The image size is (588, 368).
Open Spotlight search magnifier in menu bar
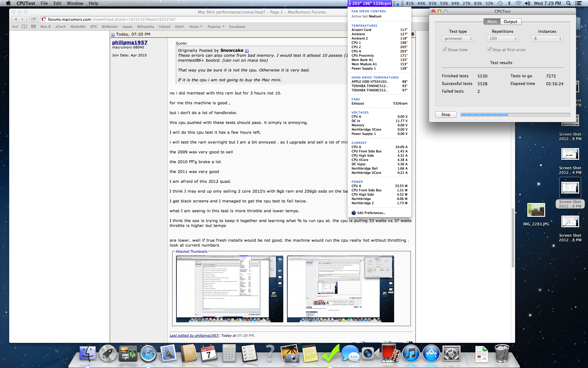pyautogui.click(x=568, y=3)
